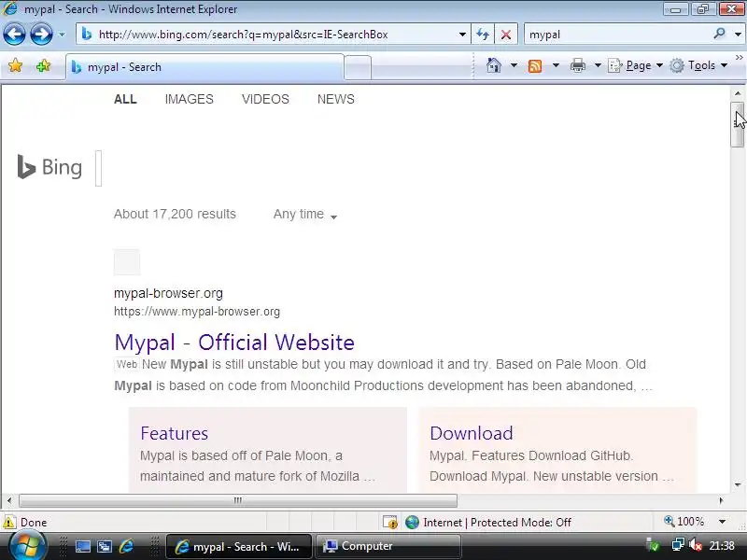This screenshot has height=560, width=747.
Task: Show more toolbar items chevron
Action: 739,58
